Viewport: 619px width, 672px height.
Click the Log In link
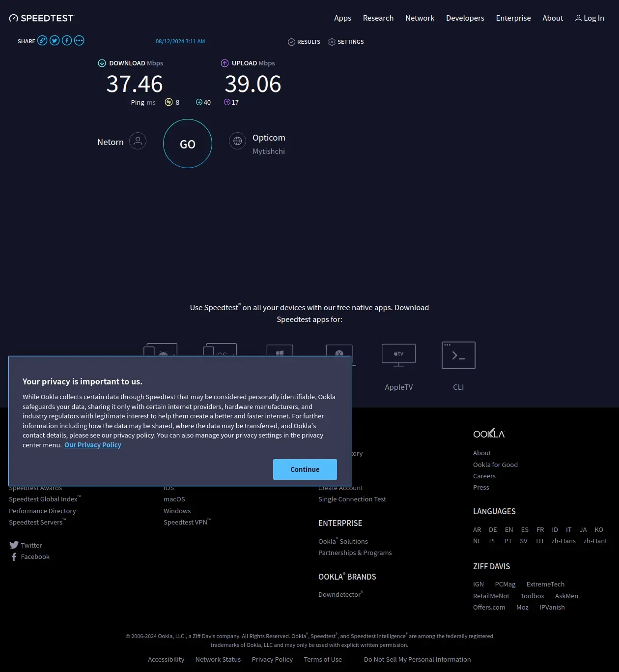(x=594, y=18)
